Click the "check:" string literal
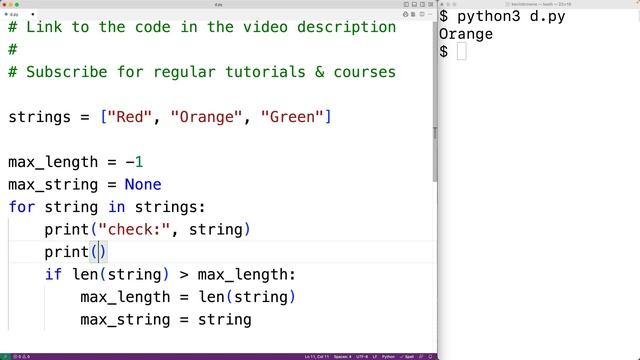This screenshot has height=360, width=640. tap(134, 229)
